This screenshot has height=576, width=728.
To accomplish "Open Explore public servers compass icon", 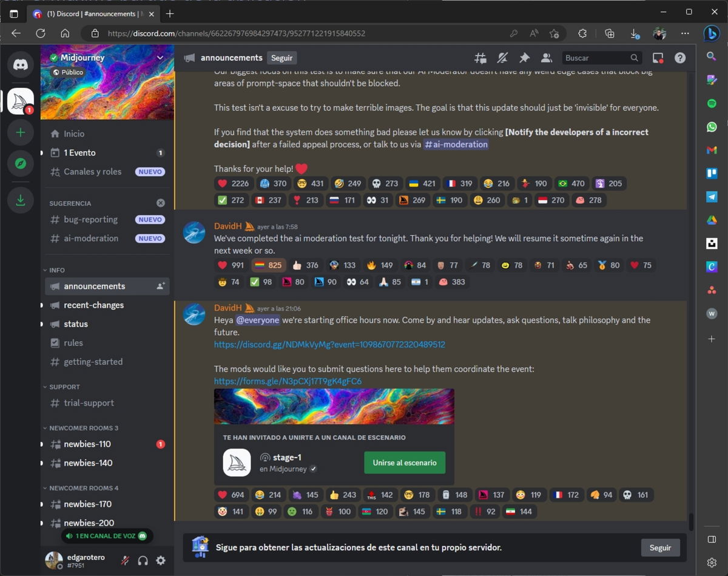I will [x=20, y=163].
